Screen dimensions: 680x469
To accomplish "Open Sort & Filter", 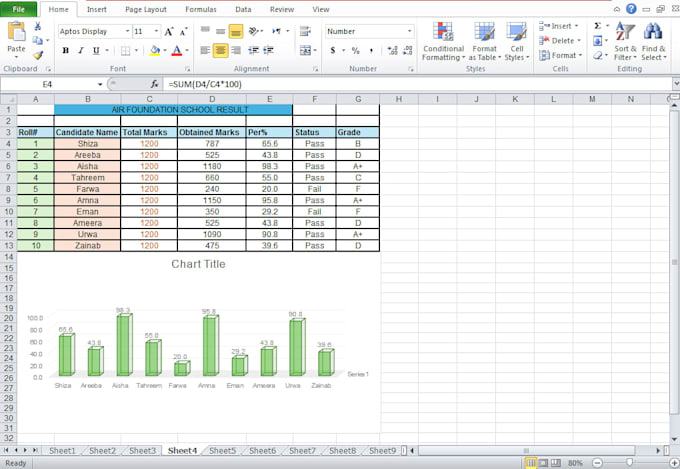I will 625,41.
